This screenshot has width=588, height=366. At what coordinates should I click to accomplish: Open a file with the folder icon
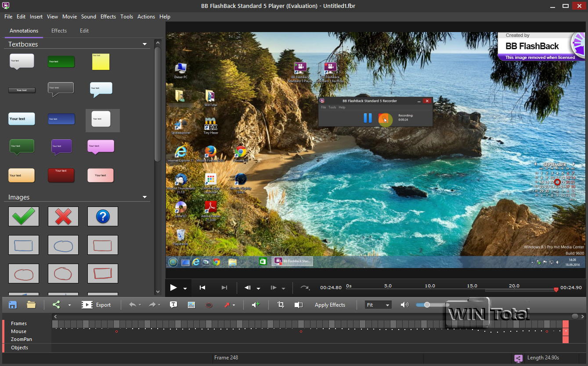click(31, 304)
